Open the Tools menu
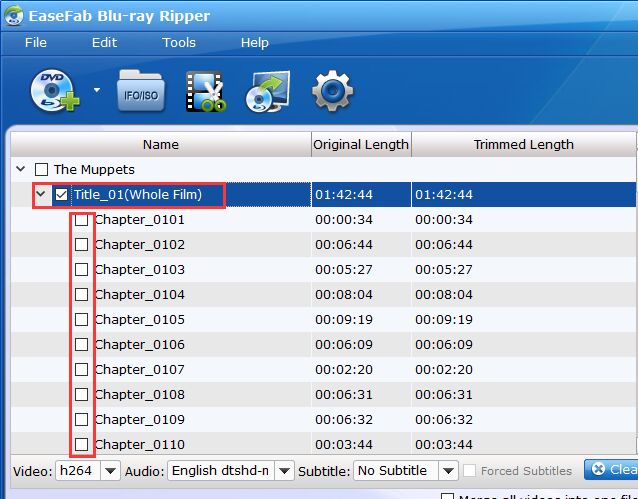 point(179,42)
